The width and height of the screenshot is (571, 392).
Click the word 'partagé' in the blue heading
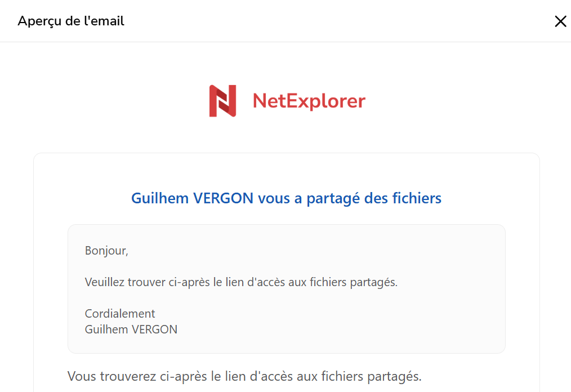[x=333, y=199]
